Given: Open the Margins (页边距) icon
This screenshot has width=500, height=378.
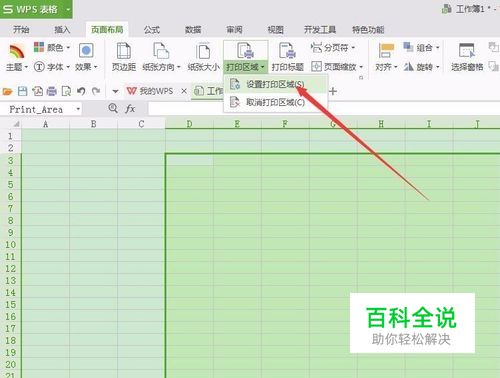Looking at the screenshot, I should (x=124, y=51).
